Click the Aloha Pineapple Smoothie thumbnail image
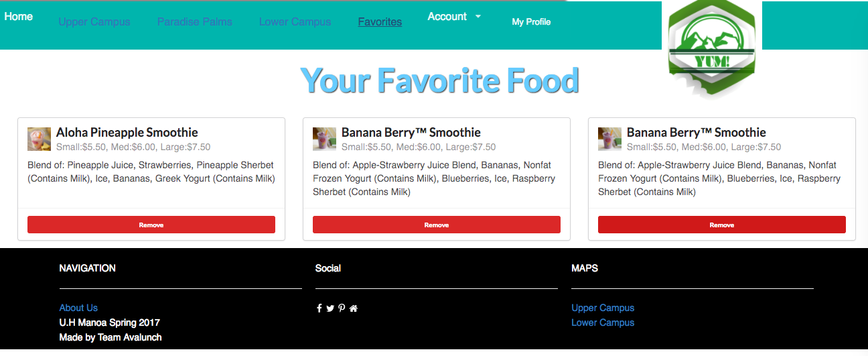868x356 pixels. [40, 139]
